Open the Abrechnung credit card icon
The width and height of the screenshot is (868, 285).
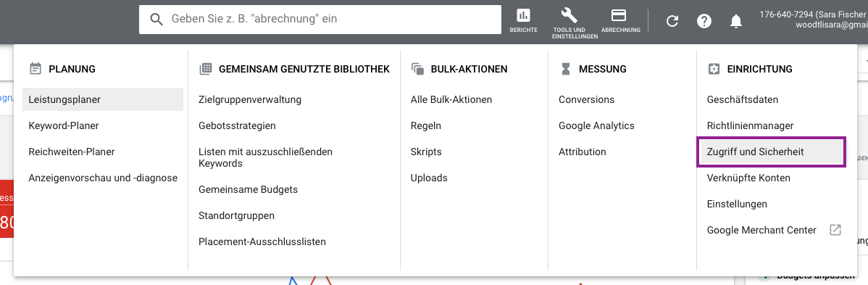618,15
